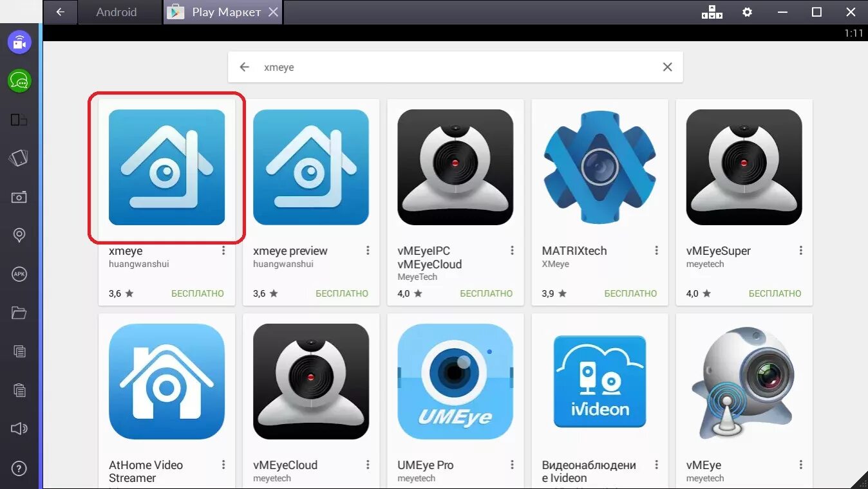This screenshot has width=868, height=489.
Task: Open the AtHome Video Streamer app icon
Action: click(x=167, y=382)
